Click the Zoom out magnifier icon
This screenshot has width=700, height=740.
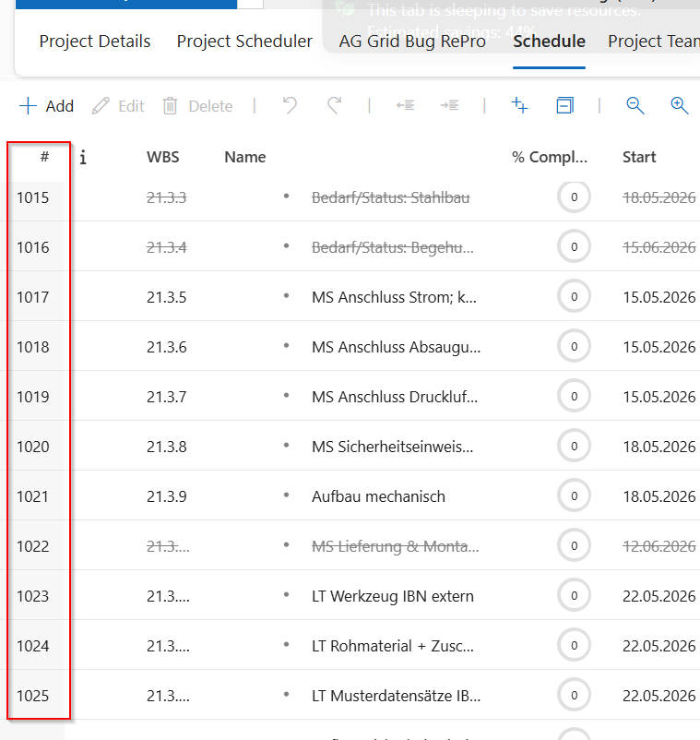635,105
